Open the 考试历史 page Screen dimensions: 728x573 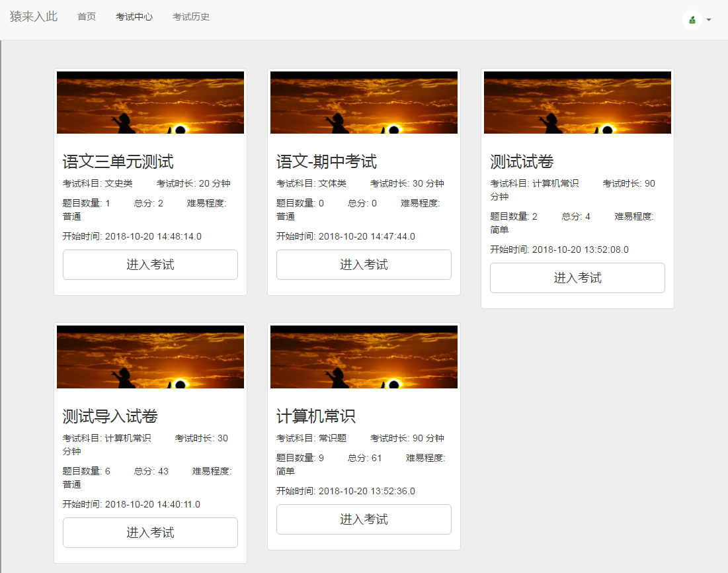click(x=190, y=17)
